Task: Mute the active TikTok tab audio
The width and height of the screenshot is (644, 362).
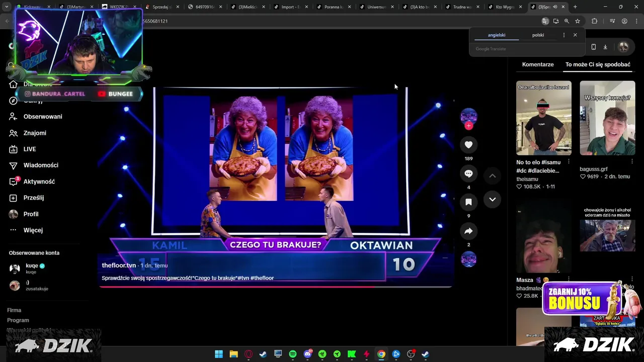Action: click(x=555, y=7)
